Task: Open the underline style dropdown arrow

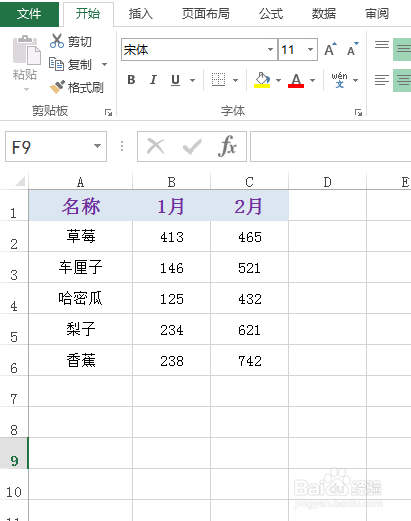Action: [192, 80]
